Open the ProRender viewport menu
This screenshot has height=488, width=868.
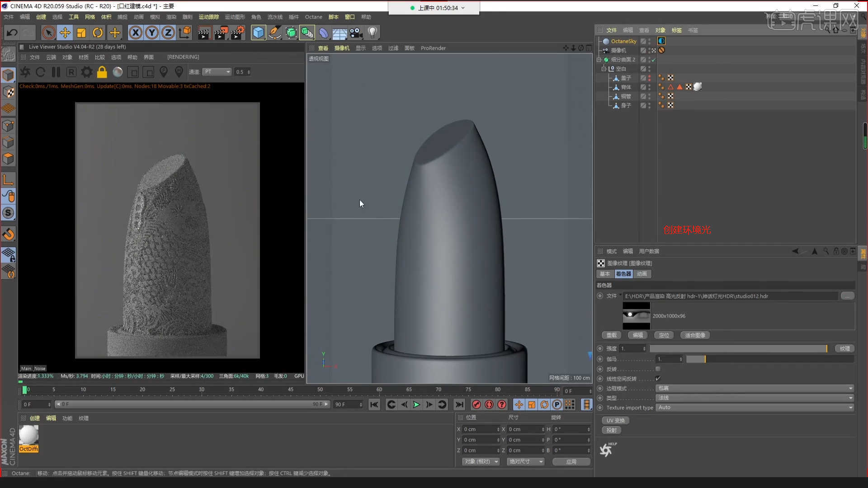click(x=433, y=48)
